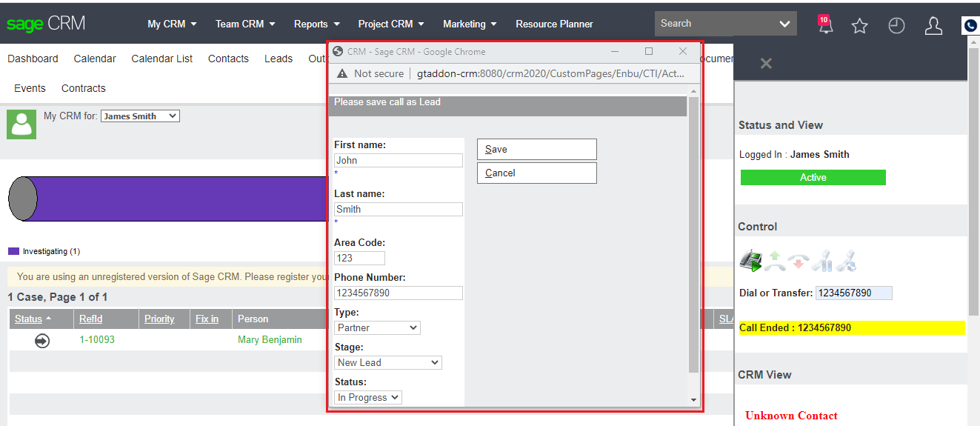Click the popup scrollbar down arrow
The width and height of the screenshot is (980, 426).
[693, 400]
